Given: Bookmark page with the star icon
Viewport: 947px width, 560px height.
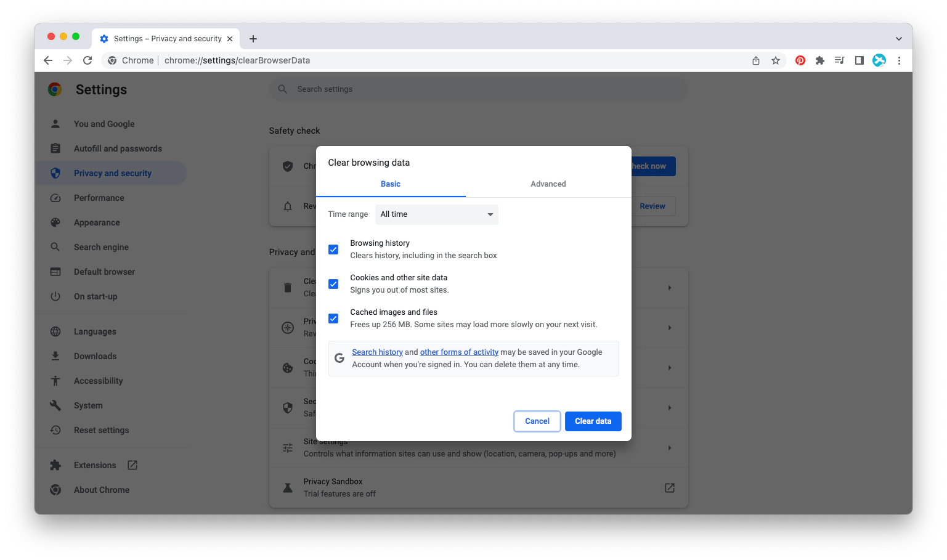Looking at the screenshot, I should (776, 60).
